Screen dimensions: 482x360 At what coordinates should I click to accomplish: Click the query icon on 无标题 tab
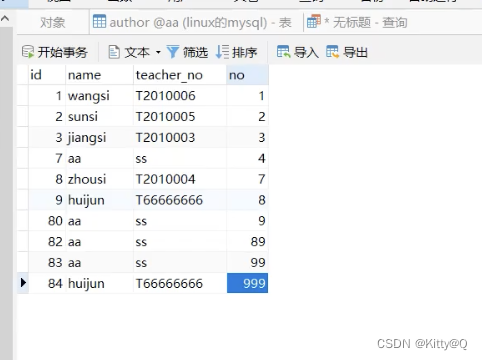(x=314, y=21)
